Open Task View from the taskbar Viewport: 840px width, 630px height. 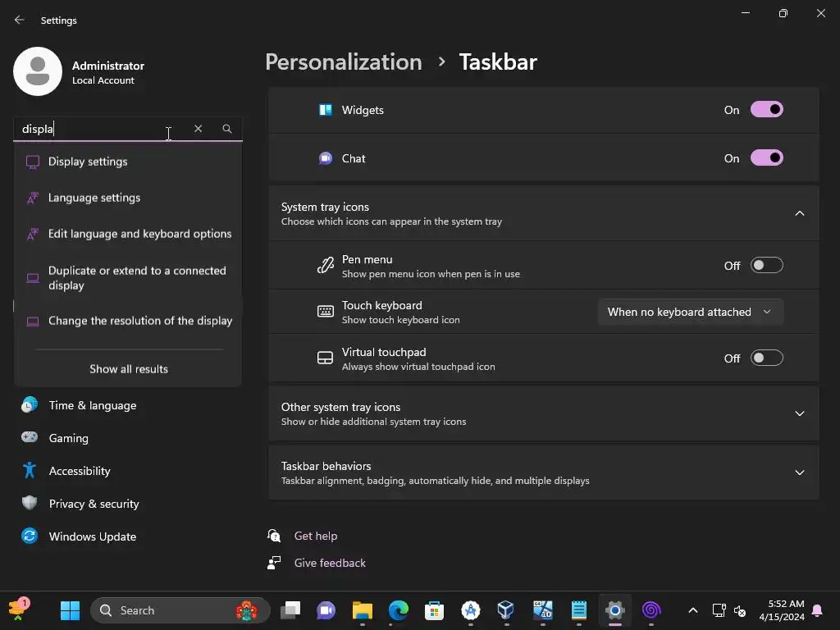290,610
